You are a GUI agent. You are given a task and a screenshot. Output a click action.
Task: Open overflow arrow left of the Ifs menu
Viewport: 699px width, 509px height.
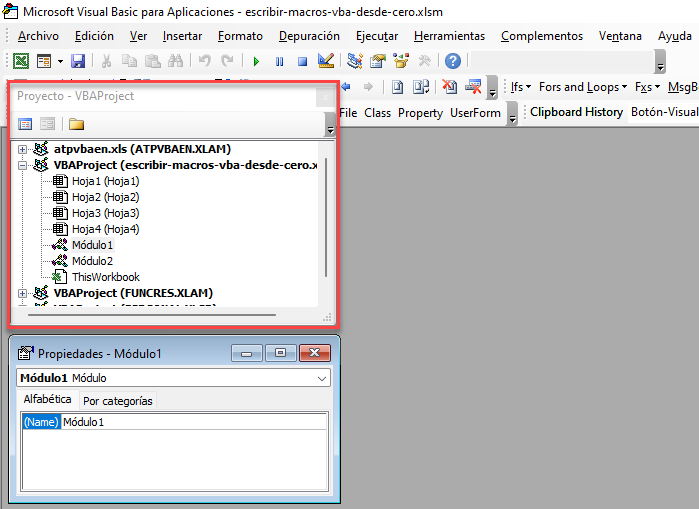point(492,87)
